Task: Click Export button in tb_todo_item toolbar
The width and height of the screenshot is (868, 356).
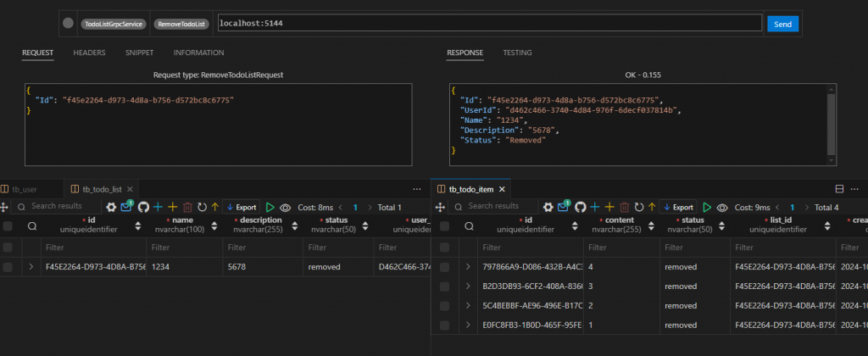Action: 678,207
